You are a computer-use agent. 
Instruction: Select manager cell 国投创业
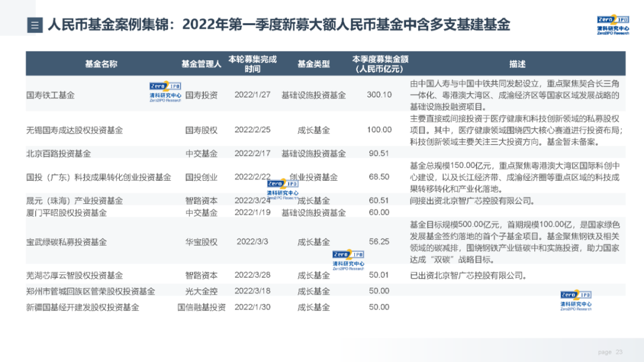[x=202, y=178]
